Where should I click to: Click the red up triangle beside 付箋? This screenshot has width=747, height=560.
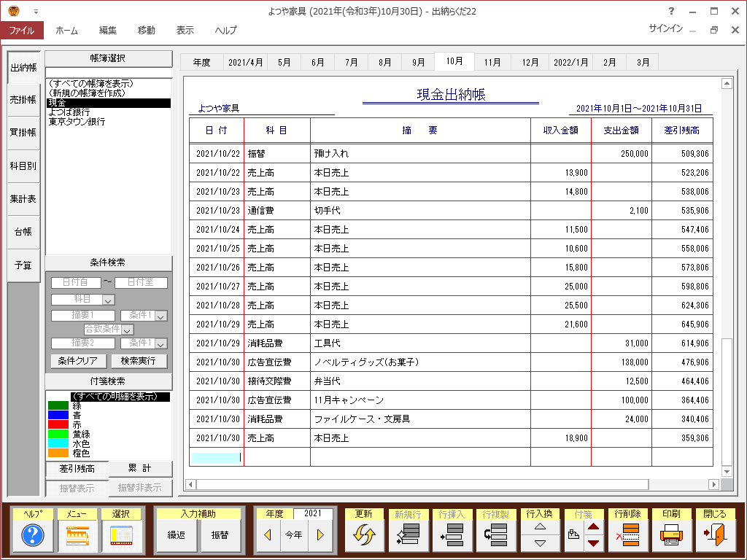[x=594, y=526]
